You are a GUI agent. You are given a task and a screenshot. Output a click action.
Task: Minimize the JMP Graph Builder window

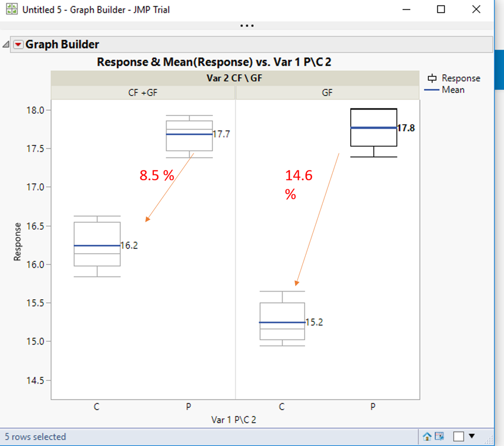coord(406,9)
